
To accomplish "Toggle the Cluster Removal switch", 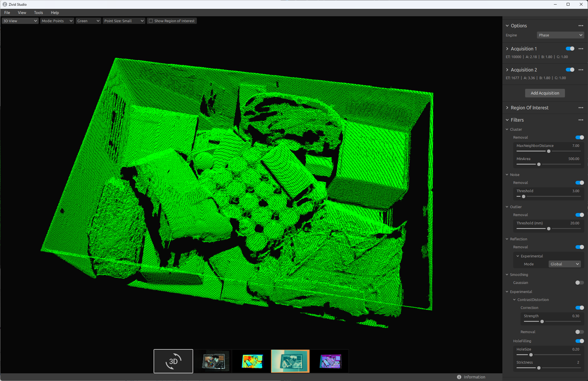I will pos(579,137).
